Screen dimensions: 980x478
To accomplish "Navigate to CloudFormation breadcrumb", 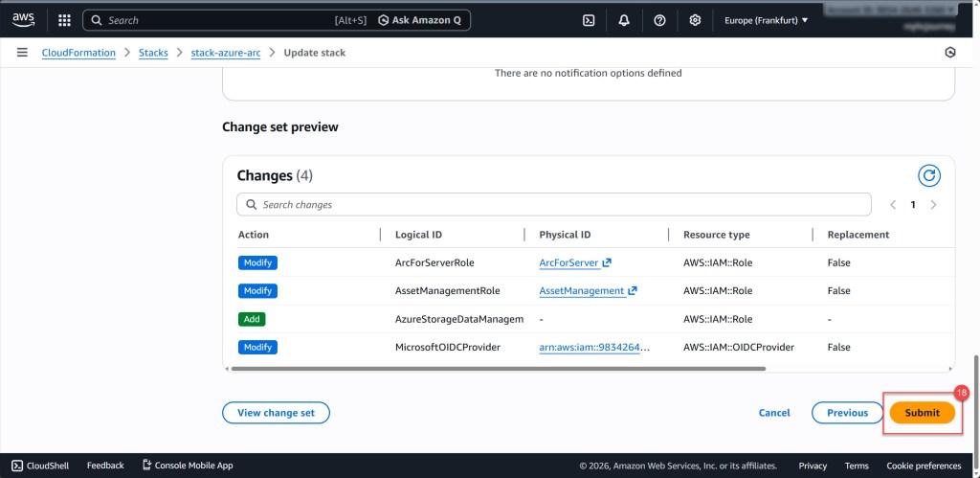I will click(x=78, y=53).
